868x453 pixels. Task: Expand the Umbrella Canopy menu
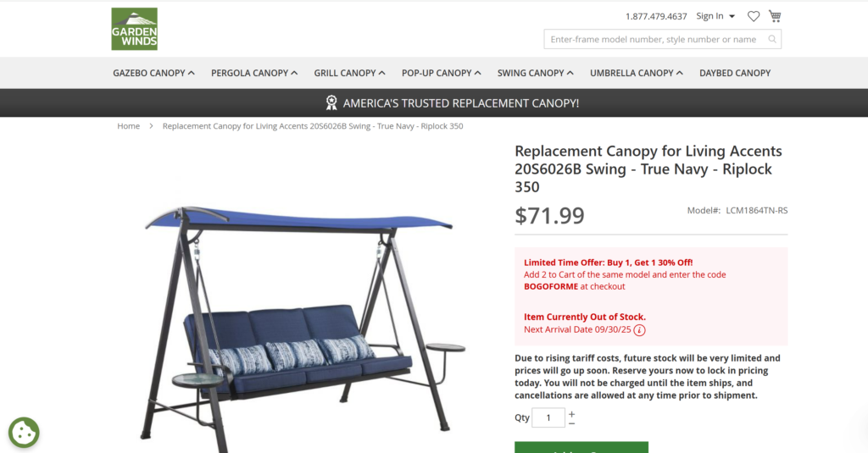click(x=636, y=73)
